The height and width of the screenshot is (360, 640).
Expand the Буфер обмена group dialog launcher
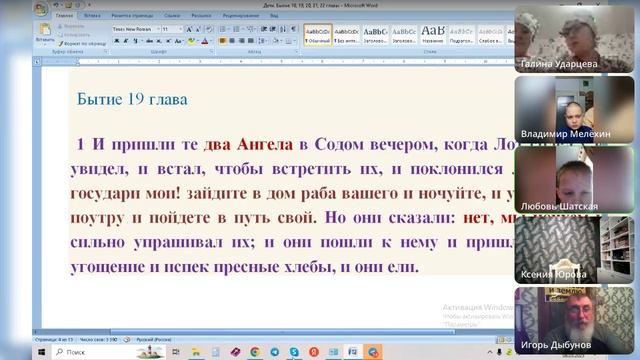coord(106,52)
